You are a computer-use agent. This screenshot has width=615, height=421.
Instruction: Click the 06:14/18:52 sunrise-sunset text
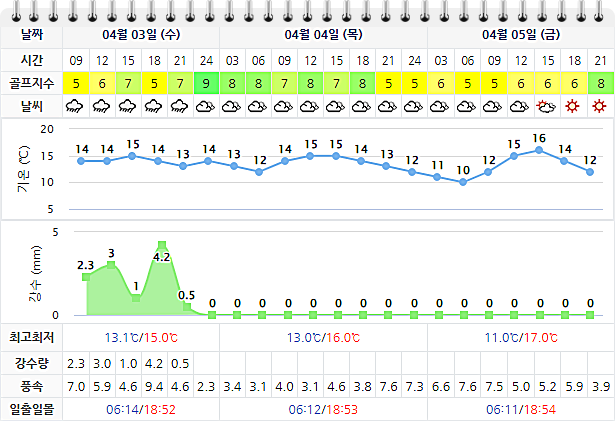[141, 410]
